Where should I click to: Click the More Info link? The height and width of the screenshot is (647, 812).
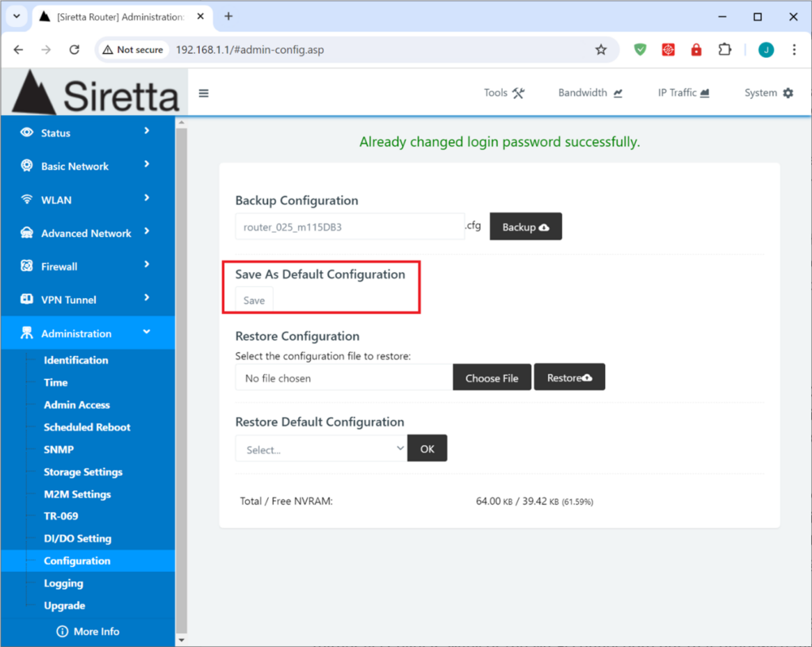click(x=88, y=631)
